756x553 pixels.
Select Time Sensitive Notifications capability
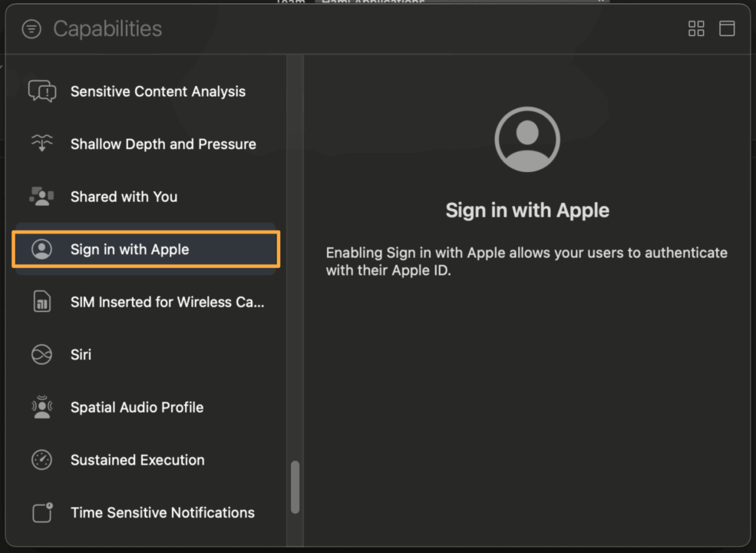click(x=146, y=512)
